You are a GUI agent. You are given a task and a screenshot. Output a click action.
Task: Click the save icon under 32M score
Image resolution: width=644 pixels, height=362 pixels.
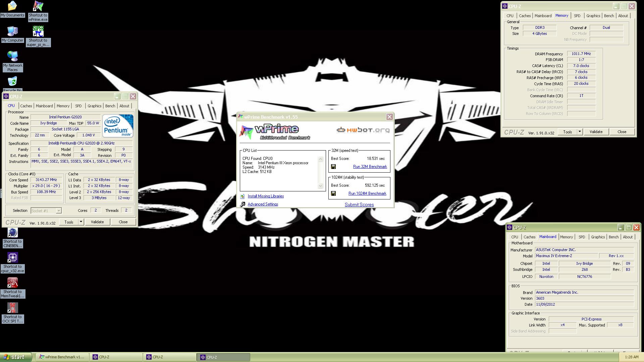[333, 167]
